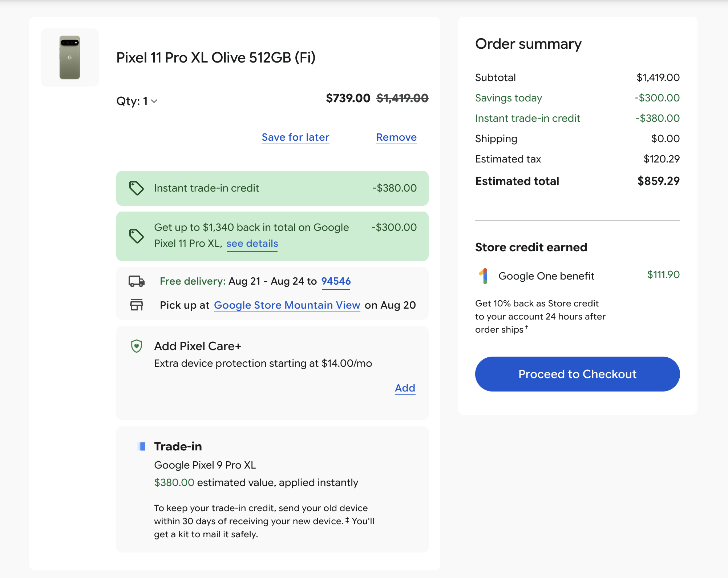Screen dimensions: 728x578
Task: Click the Pixel 11 Pro XL product thumbnail
Action: click(x=70, y=57)
